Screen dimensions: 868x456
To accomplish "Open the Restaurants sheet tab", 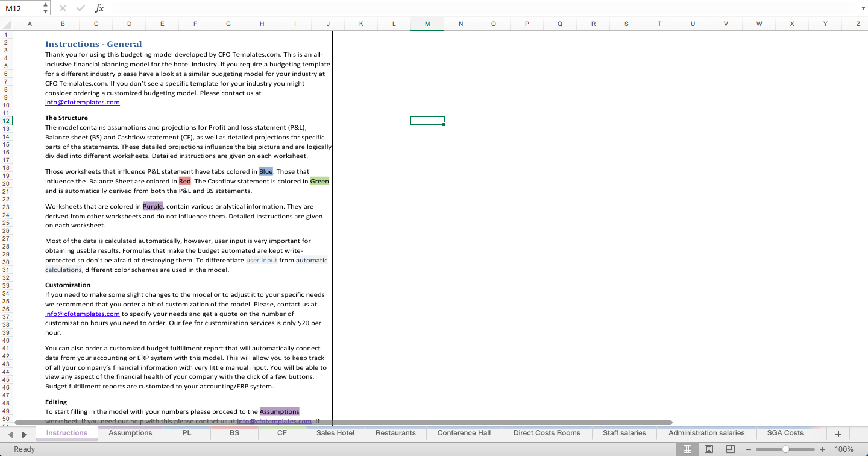I will point(395,433).
